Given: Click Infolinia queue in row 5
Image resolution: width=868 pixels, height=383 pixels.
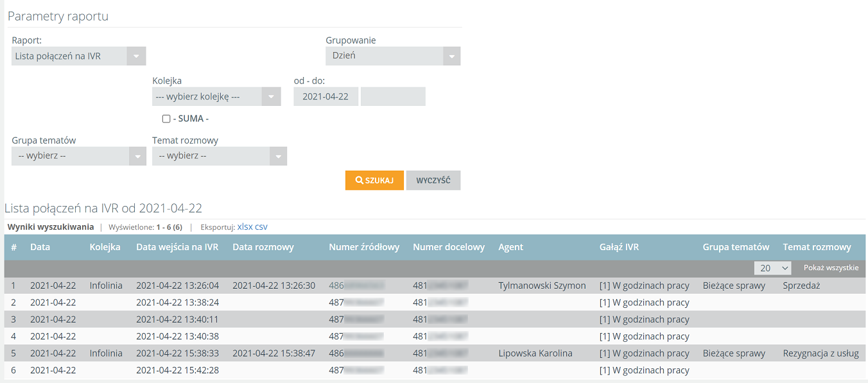Looking at the screenshot, I should click(x=106, y=353).
